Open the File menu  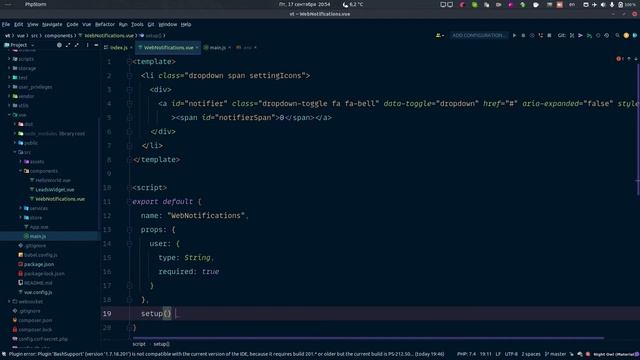pyautogui.click(x=6, y=24)
